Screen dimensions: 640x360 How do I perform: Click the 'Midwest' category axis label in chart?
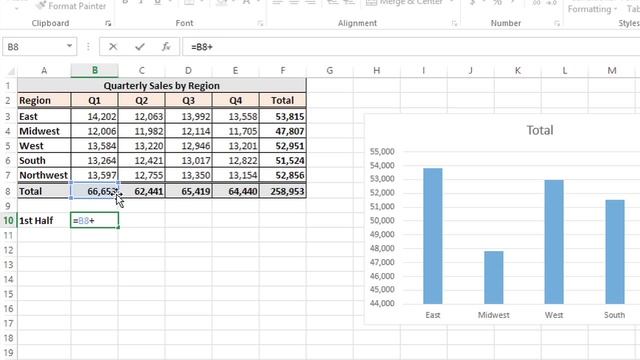[x=493, y=315]
